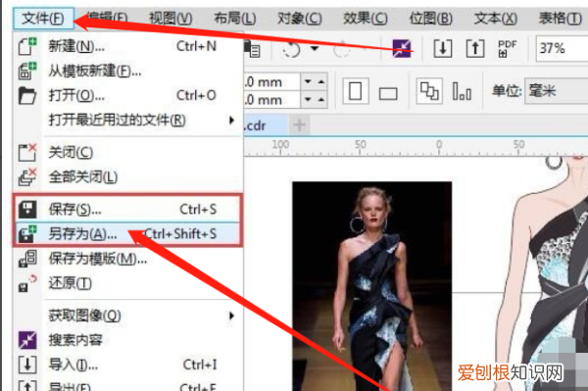Click the Redo toolbar icon
The height and width of the screenshot is (391, 588).
pyautogui.click(x=342, y=49)
